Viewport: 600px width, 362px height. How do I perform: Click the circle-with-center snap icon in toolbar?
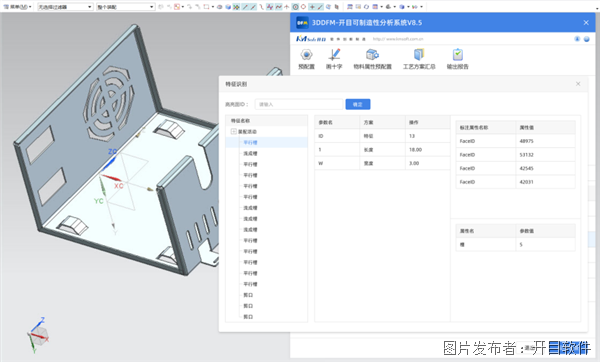(295, 7)
